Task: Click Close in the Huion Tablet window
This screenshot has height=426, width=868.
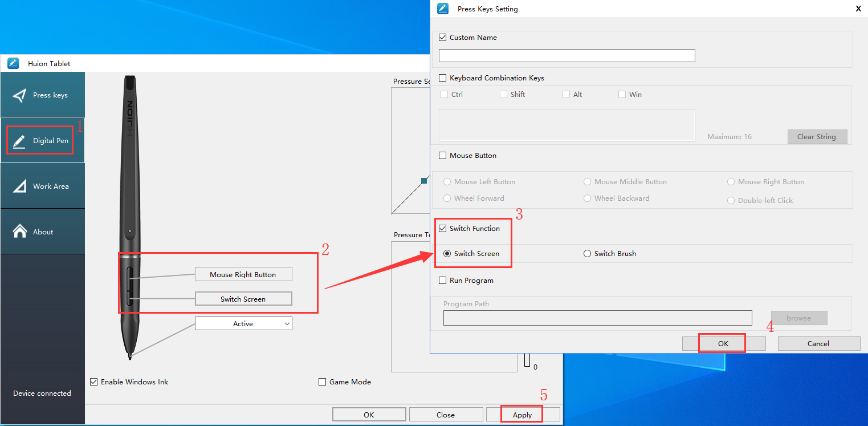Action: coord(446,415)
